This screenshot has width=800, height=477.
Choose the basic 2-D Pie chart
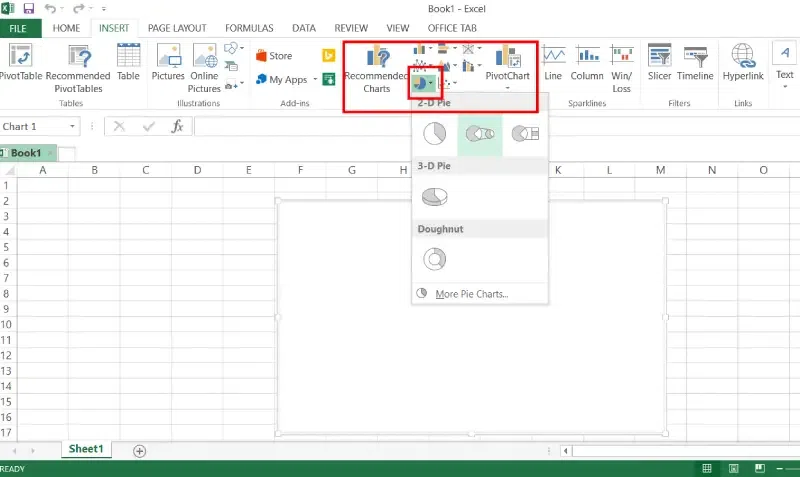coord(435,134)
